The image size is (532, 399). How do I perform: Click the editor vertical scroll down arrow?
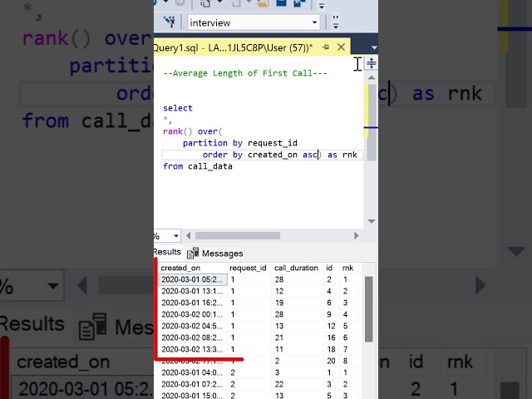pos(372,221)
